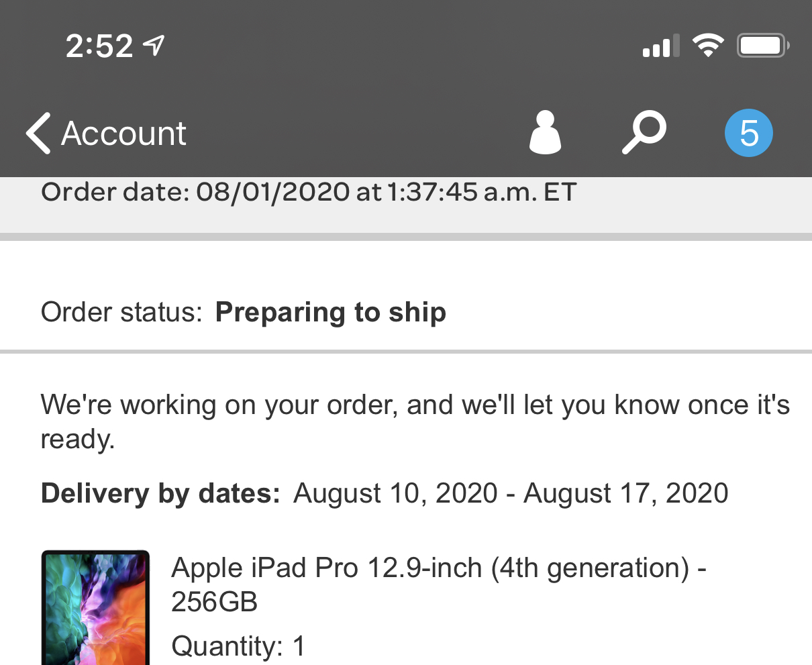The height and width of the screenshot is (665, 812).
Task: Tap the Delivery by dates label
Action: [160, 494]
